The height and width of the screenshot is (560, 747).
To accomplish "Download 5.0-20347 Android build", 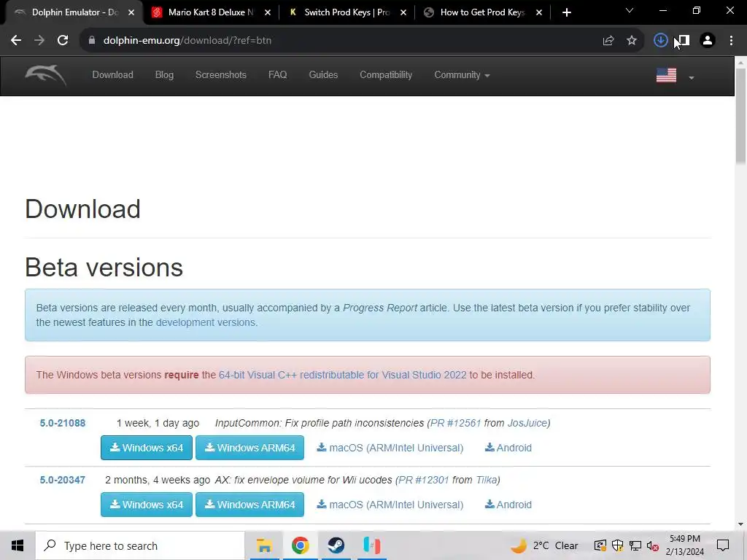I will [x=508, y=505].
